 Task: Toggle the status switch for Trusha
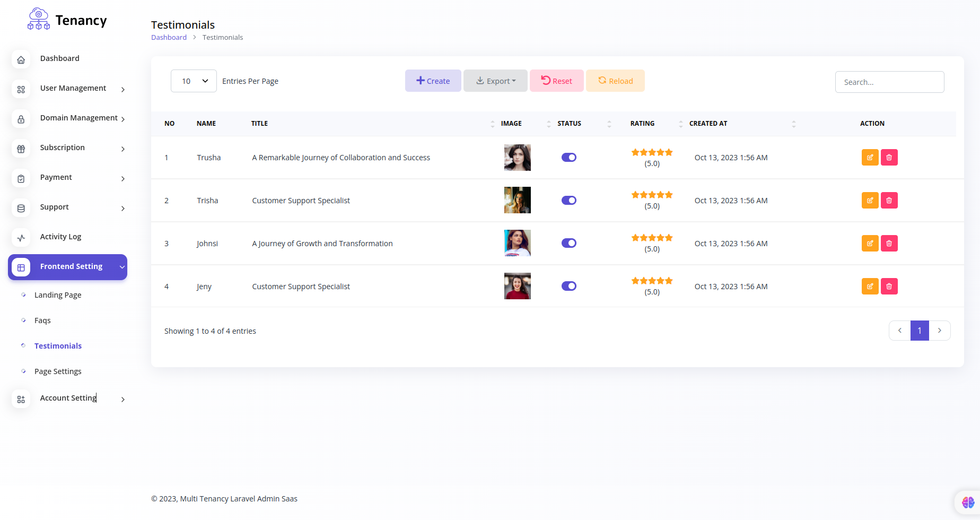click(x=568, y=157)
